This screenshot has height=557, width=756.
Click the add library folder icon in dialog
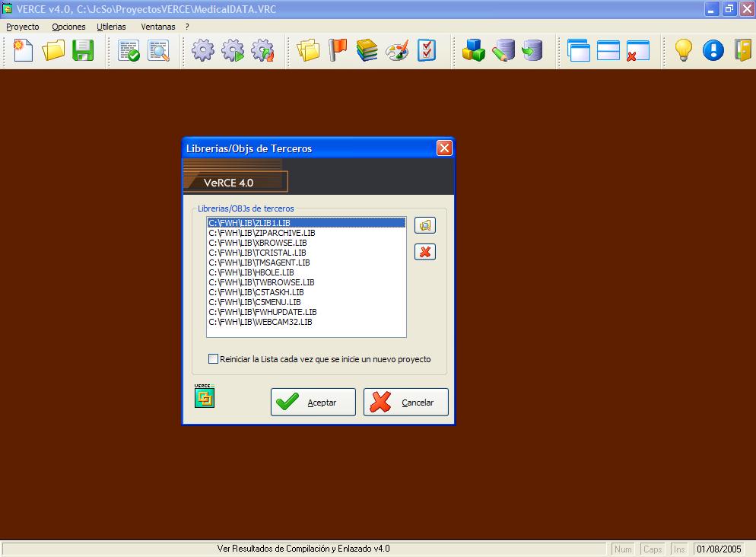(x=425, y=225)
